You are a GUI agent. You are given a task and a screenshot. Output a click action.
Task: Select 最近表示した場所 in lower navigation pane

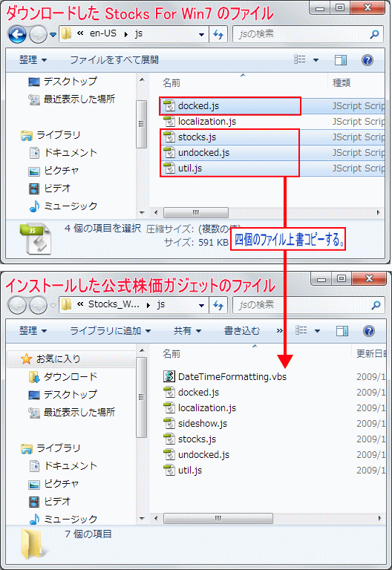(71, 413)
